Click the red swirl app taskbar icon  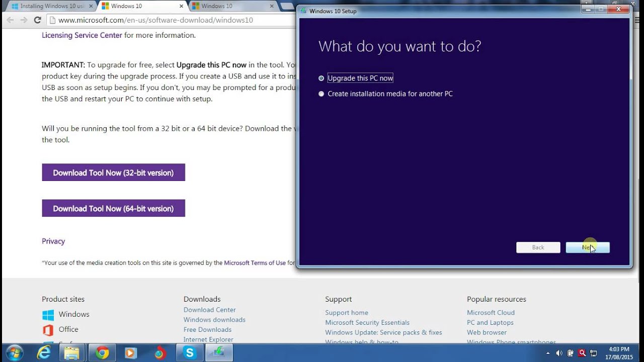[x=160, y=353]
